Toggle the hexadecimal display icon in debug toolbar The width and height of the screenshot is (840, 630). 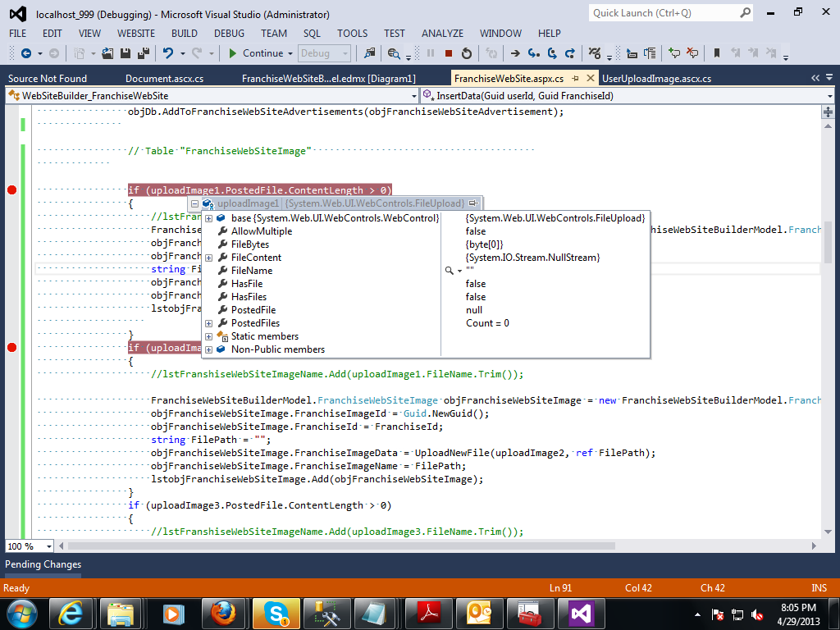click(x=593, y=54)
